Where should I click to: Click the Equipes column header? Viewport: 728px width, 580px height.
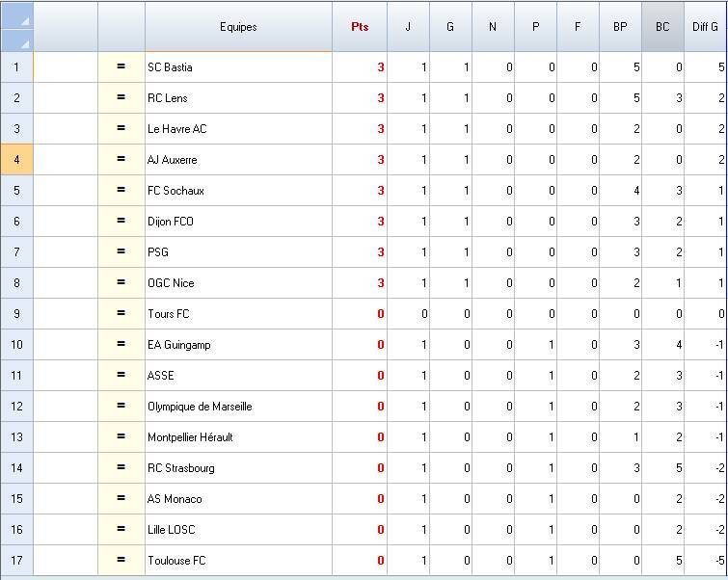coord(238,27)
